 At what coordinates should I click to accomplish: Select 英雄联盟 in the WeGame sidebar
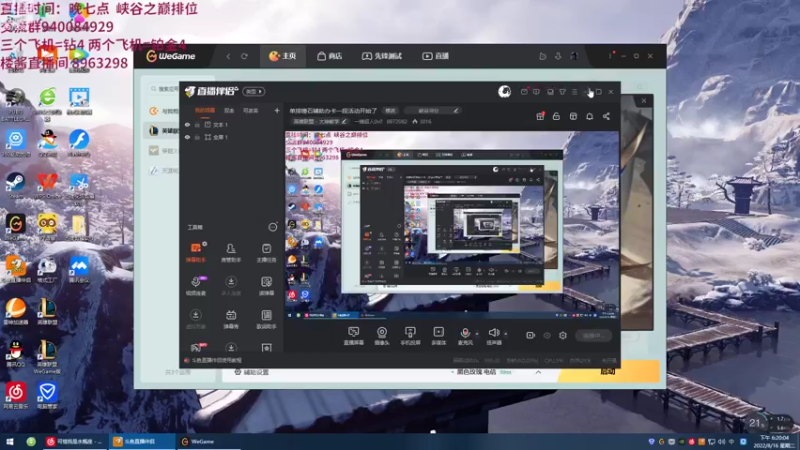[163, 131]
